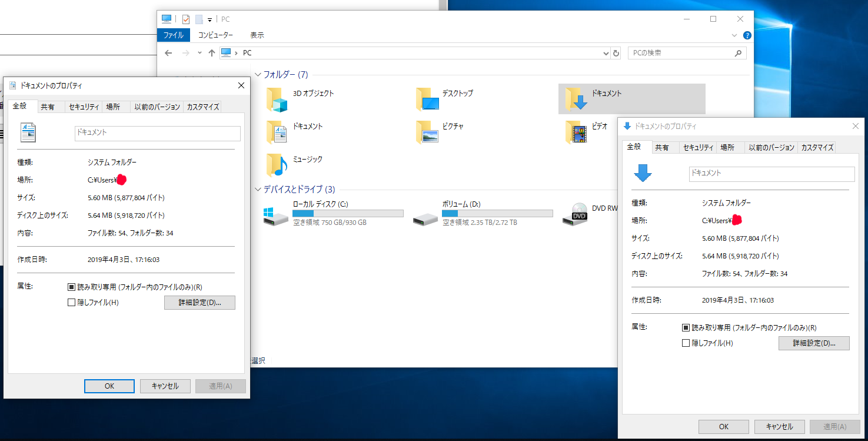Screen dimensions: 868x441
Task: Collapse the フォルダー (7) group
Action: pos(258,75)
